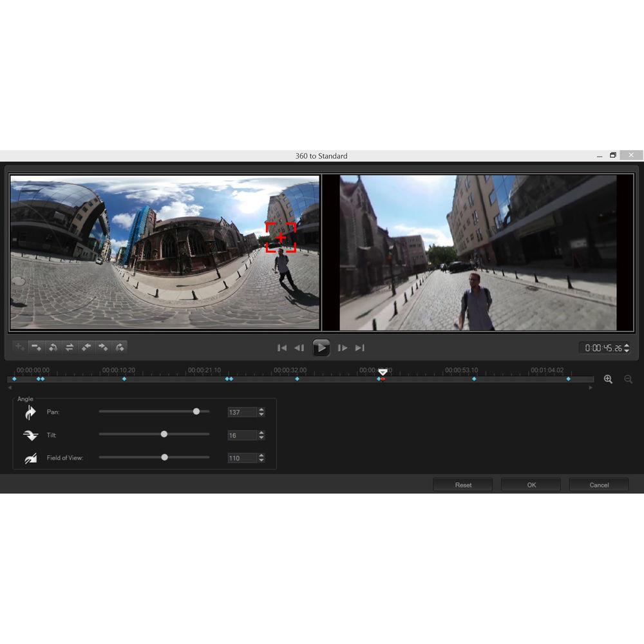
Task: Increase the Pan value with stepper arrow
Action: click(x=261, y=410)
